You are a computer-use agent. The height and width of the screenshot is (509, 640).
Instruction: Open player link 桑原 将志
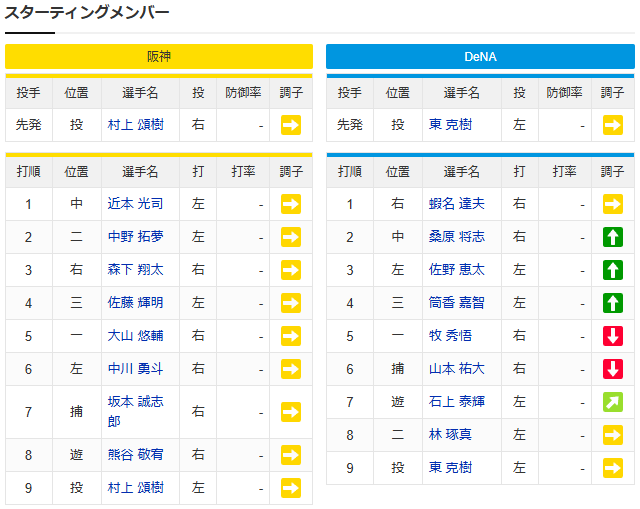457,236
